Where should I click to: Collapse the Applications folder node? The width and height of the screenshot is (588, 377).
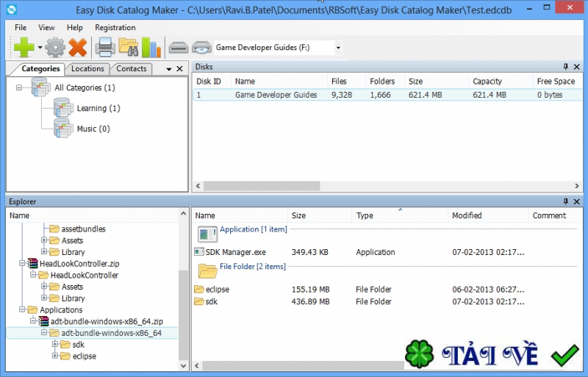(x=22, y=310)
